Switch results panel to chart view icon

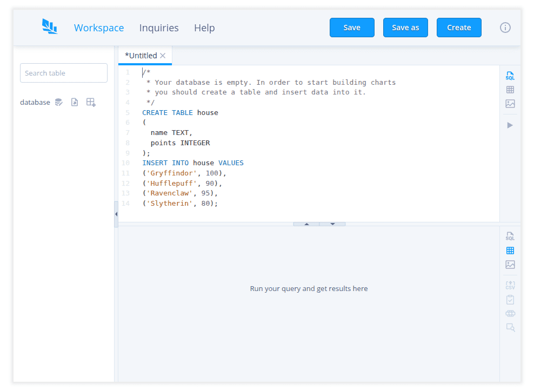510,264
